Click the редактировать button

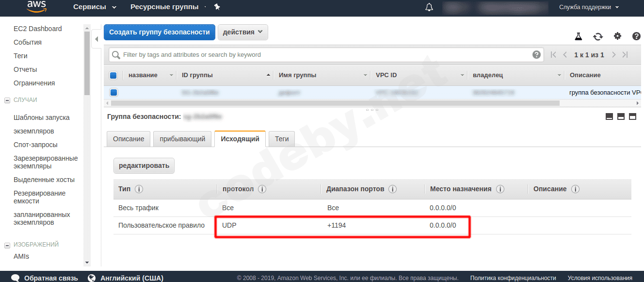(144, 166)
